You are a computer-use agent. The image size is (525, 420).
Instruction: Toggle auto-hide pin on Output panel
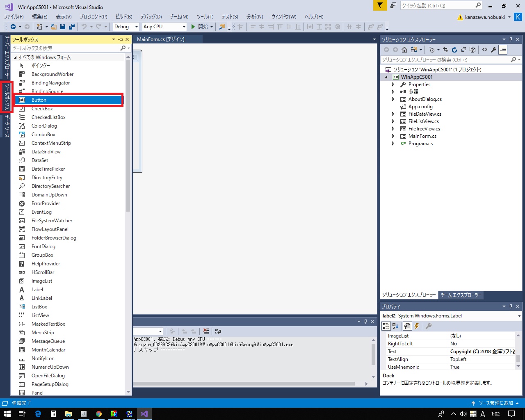(x=365, y=322)
